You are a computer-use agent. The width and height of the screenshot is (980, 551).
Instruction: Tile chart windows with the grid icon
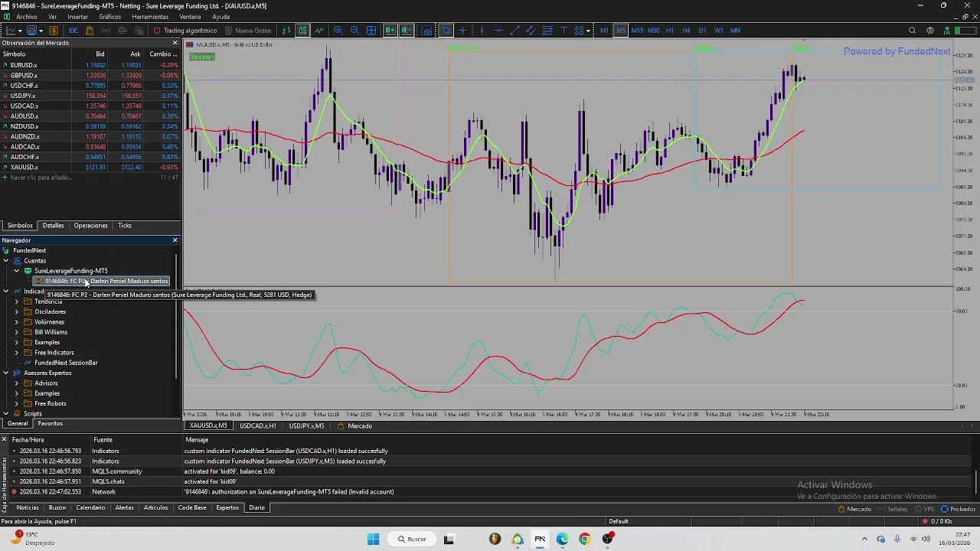(x=371, y=31)
